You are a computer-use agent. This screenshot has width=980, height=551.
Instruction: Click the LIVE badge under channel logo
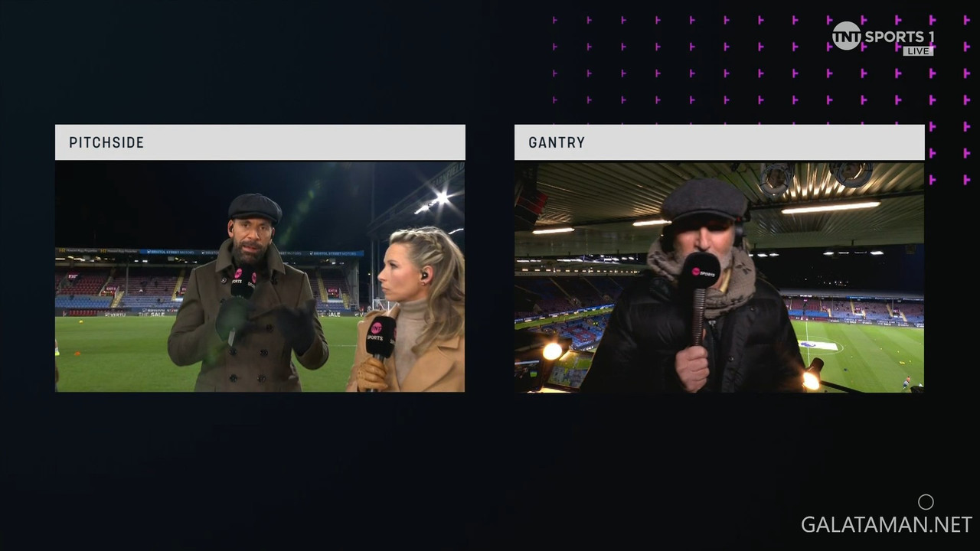[x=917, y=51]
